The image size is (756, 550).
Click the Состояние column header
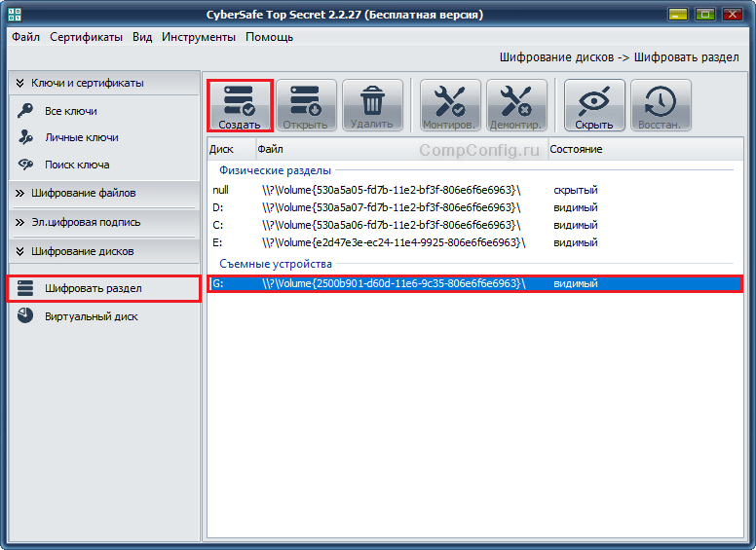click(x=646, y=149)
